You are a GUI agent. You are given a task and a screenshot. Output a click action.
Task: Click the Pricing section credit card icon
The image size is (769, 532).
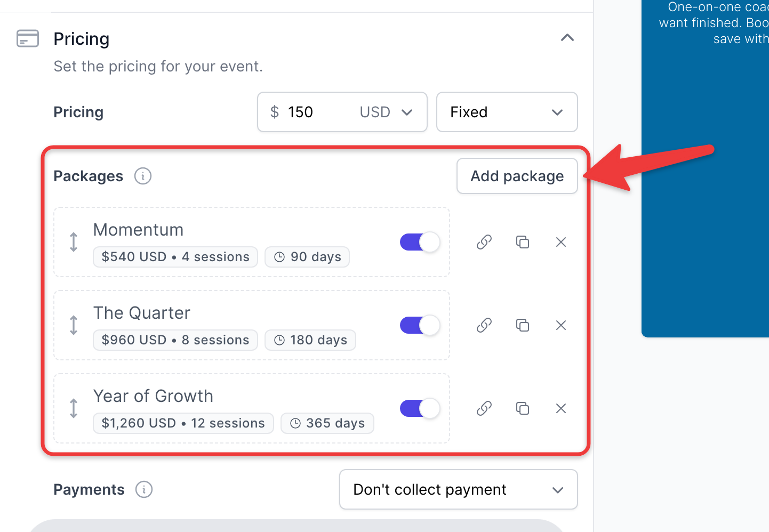pyautogui.click(x=28, y=38)
